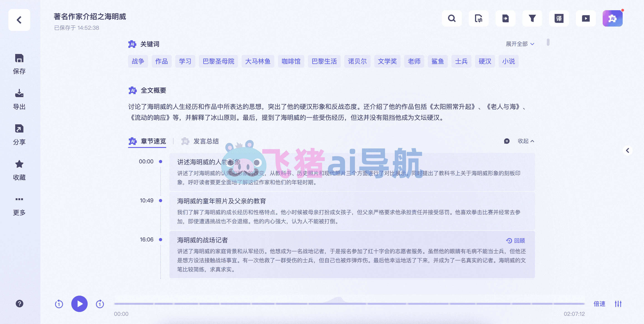This screenshot has height=324, width=644.
Task: Select the 硬汉 keyword tag
Action: pos(485,61)
